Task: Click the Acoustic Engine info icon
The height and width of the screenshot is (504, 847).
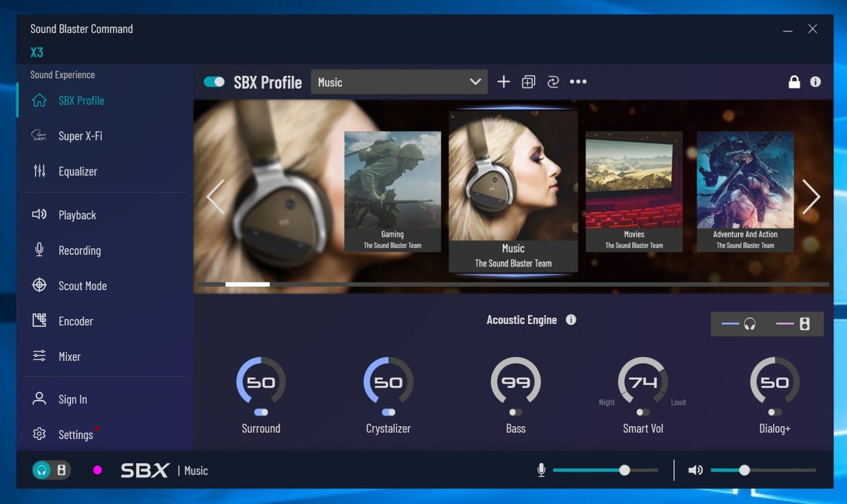Action: 571,320
